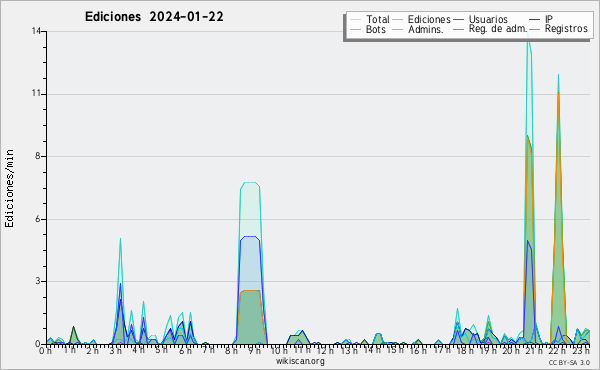Click the chart title Ediciones 2024-01-22
The image size is (600, 370).
pyautogui.click(x=154, y=17)
